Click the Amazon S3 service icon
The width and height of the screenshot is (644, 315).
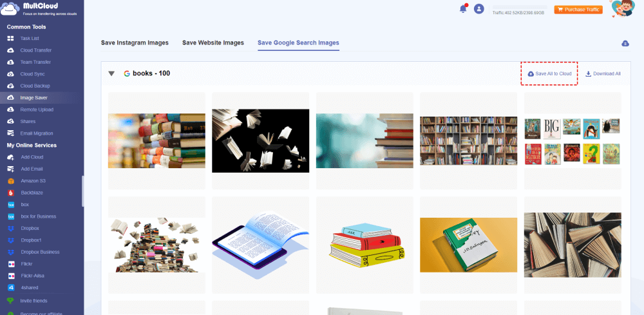tap(11, 181)
